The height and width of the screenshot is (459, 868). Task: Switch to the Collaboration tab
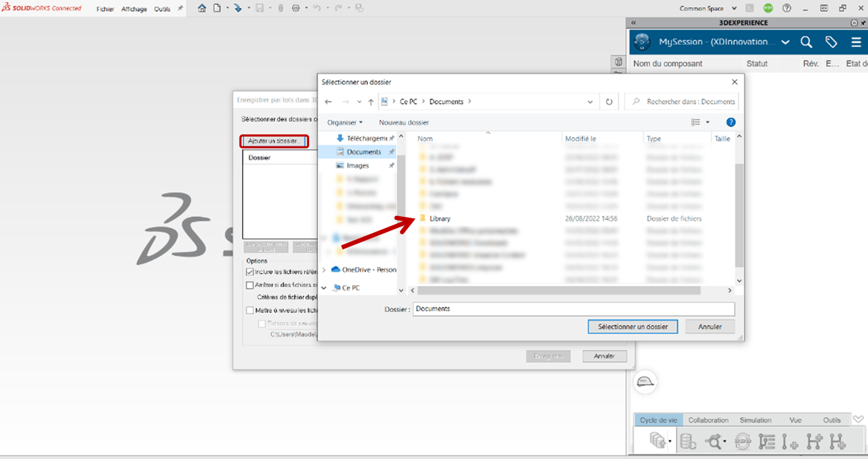[x=708, y=419]
